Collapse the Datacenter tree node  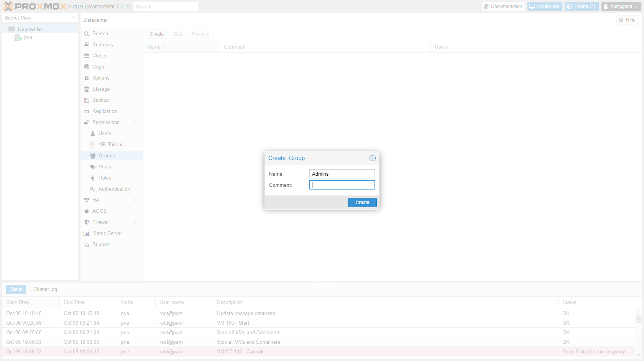coord(5,29)
